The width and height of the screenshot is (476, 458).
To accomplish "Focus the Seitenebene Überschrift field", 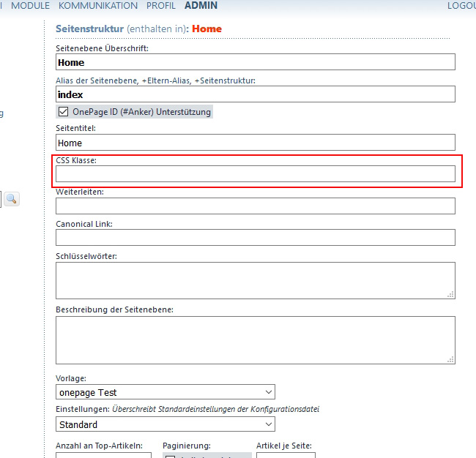I will coord(255,62).
